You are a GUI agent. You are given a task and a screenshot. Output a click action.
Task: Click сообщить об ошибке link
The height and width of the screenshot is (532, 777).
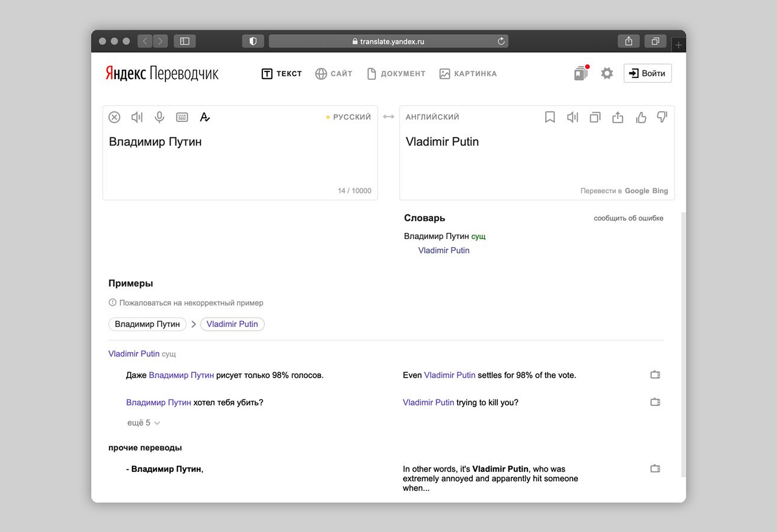(x=628, y=218)
